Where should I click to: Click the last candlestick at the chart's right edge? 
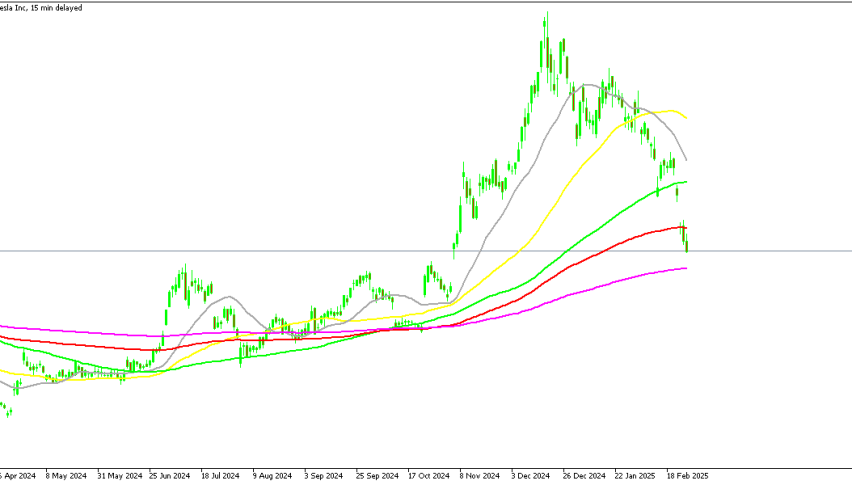[x=687, y=242]
